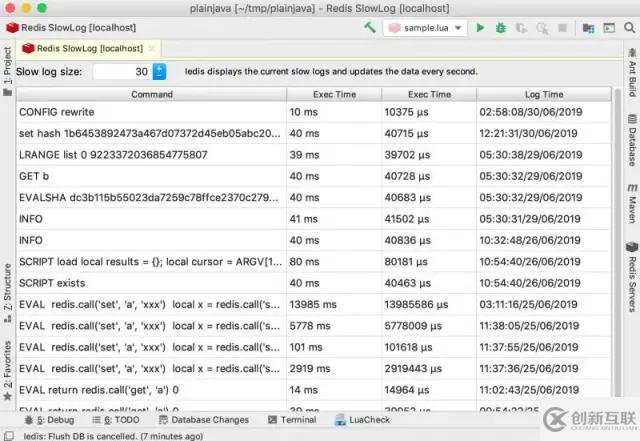Run sample.lua with the green play button

tap(480, 28)
